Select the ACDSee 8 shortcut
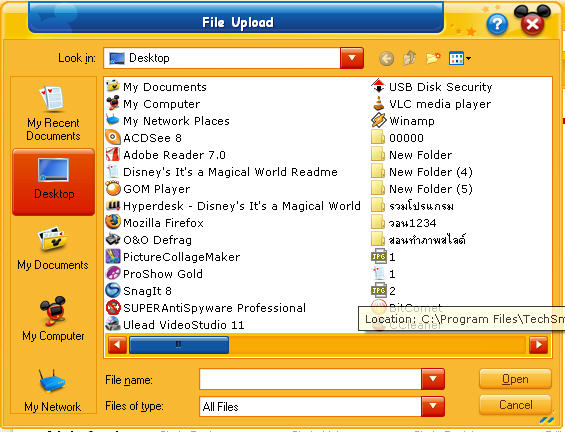This screenshot has height=432, width=565. (144, 138)
